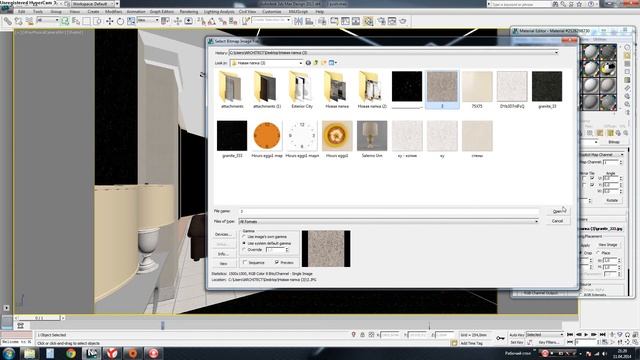The height and width of the screenshot is (360, 640).
Task: Open reference coordinate system View dropdown
Action: (x=147, y=20)
